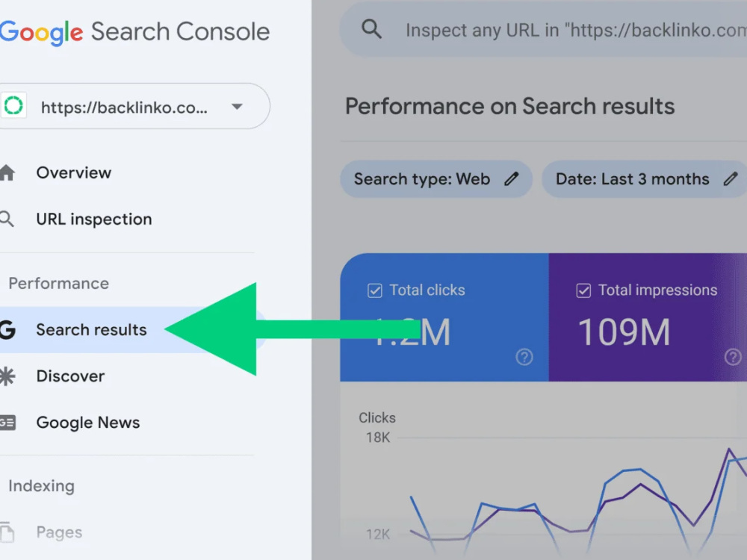Screen dimensions: 747x560
Task: Click the search magnifier icon in the URL bar
Action: pos(371,29)
